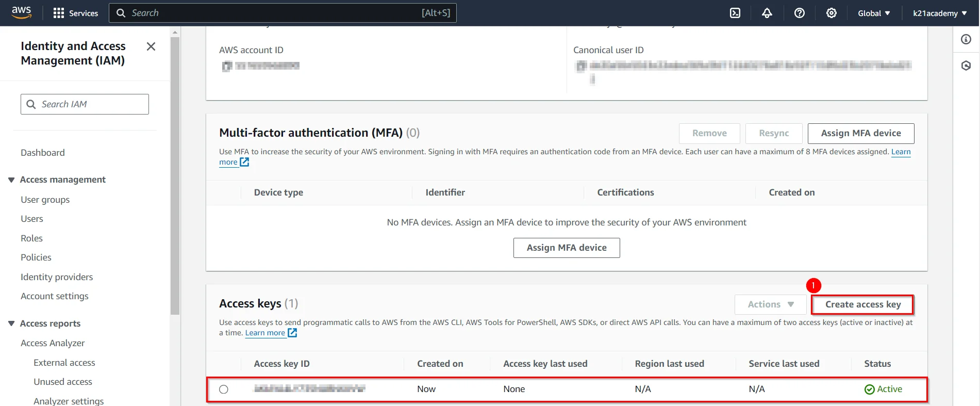
Task: Open the CloudShell terminal icon
Action: (x=735, y=13)
